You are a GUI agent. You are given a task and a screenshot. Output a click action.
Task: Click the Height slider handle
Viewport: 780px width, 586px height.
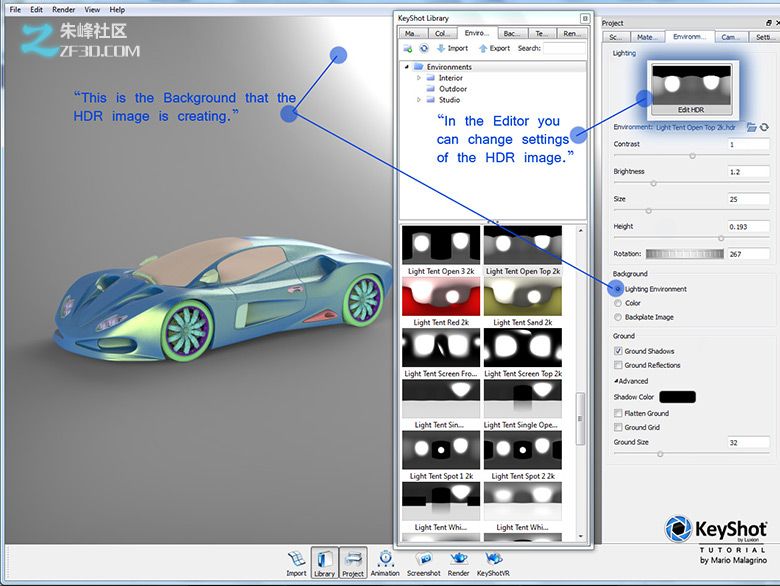coord(721,238)
